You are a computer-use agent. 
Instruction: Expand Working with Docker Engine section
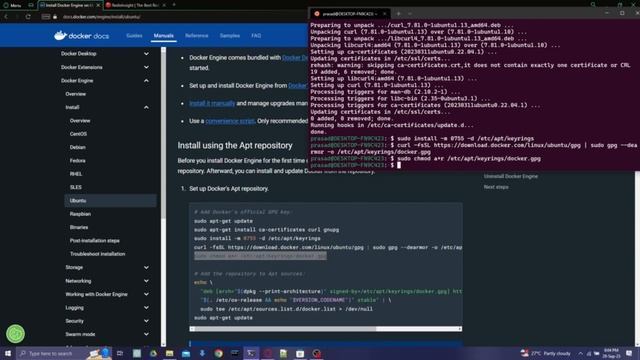[146, 294]
